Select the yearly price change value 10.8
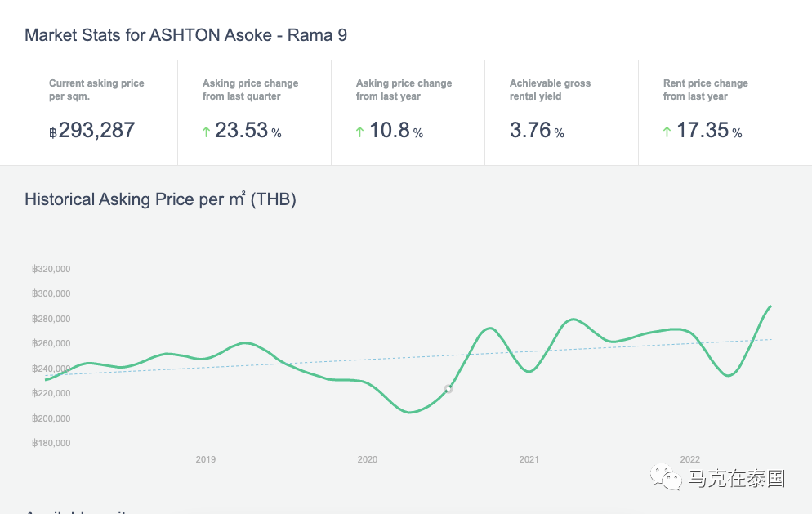The image size is (812, 514). pos(390,130)
